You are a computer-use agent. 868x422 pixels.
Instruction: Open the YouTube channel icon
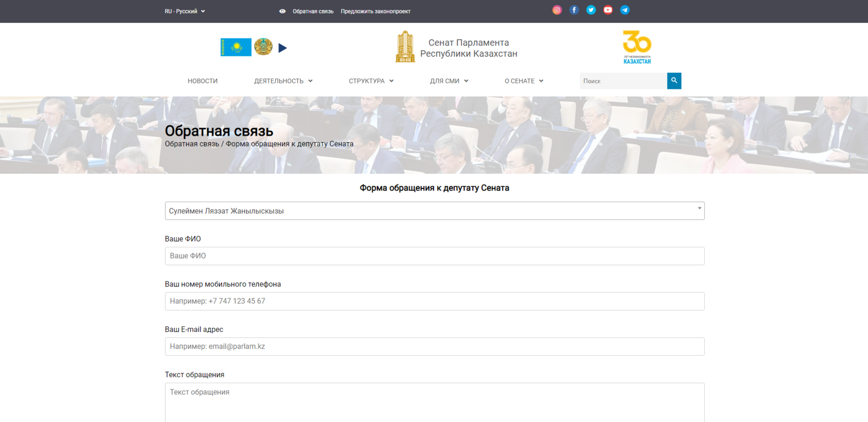608,10
